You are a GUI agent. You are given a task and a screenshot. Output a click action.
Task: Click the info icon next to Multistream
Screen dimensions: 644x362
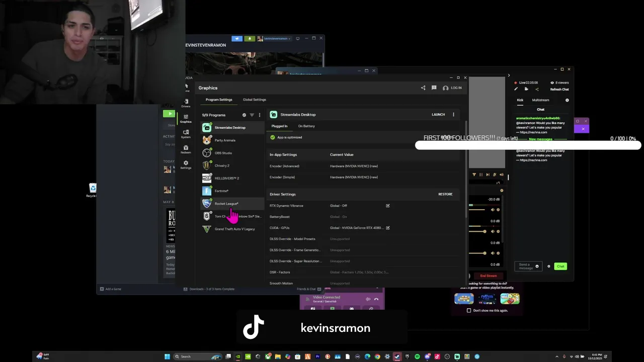(567, 100)
